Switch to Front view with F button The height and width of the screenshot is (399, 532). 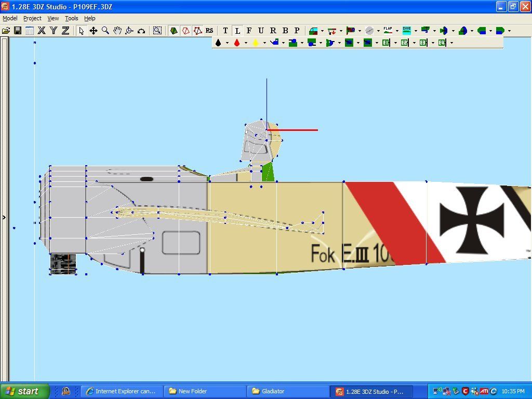[249, 31]
